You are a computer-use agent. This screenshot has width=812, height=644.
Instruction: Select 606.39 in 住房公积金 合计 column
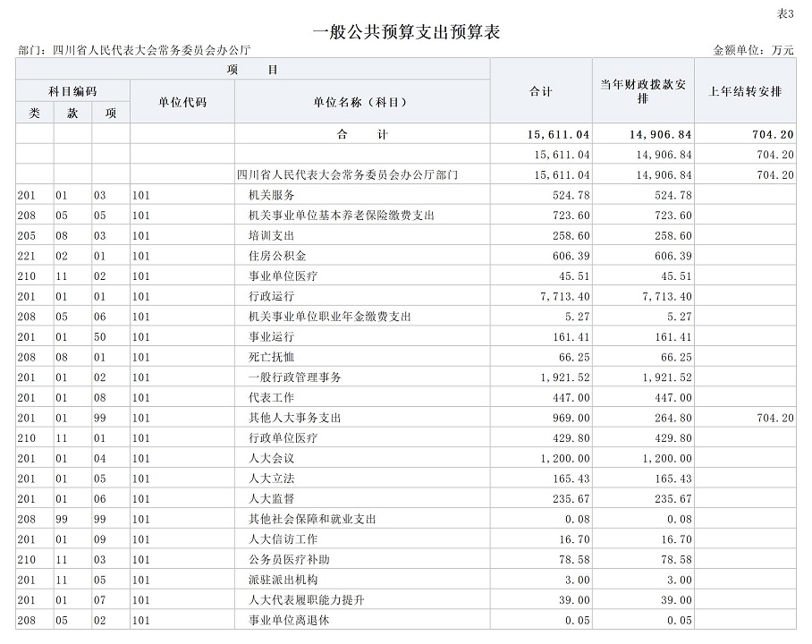click(x=571, y=256)
